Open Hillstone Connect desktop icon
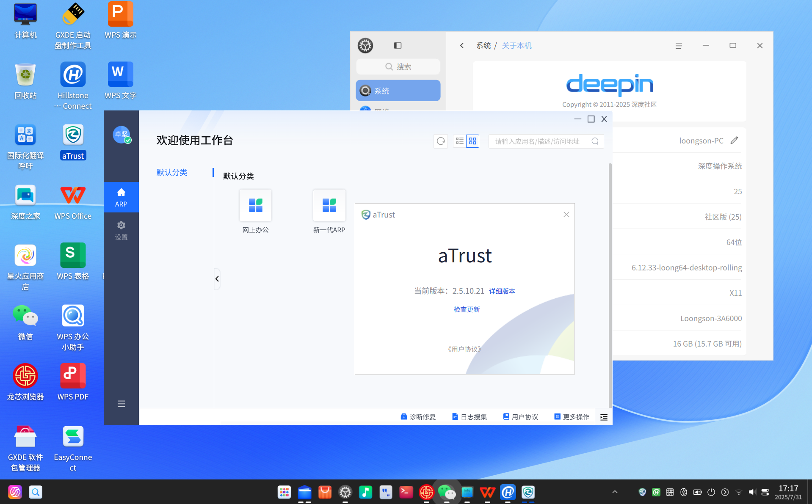 [73, 86]
